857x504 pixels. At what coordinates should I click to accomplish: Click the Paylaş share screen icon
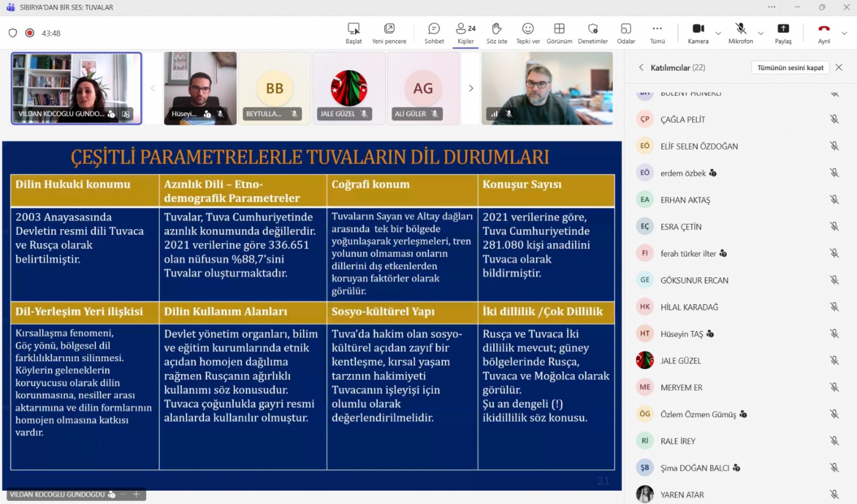pos(783,29)
